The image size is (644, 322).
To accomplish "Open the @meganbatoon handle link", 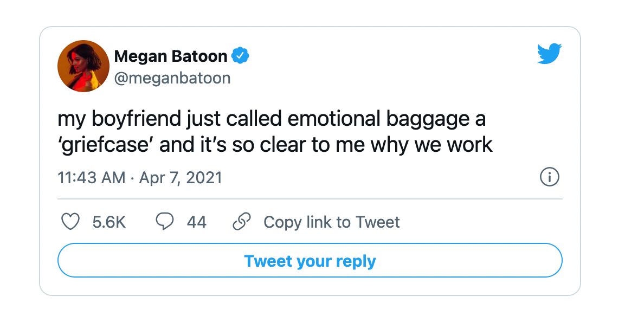I will [x=172, y=77].
